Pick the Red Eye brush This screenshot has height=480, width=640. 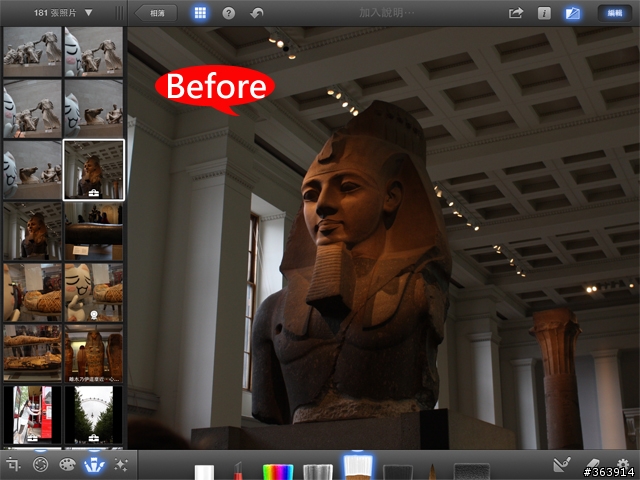(x=238, y=471)
